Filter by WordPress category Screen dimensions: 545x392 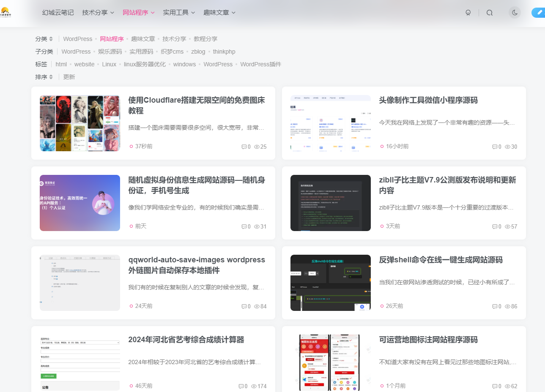point(78,39)
